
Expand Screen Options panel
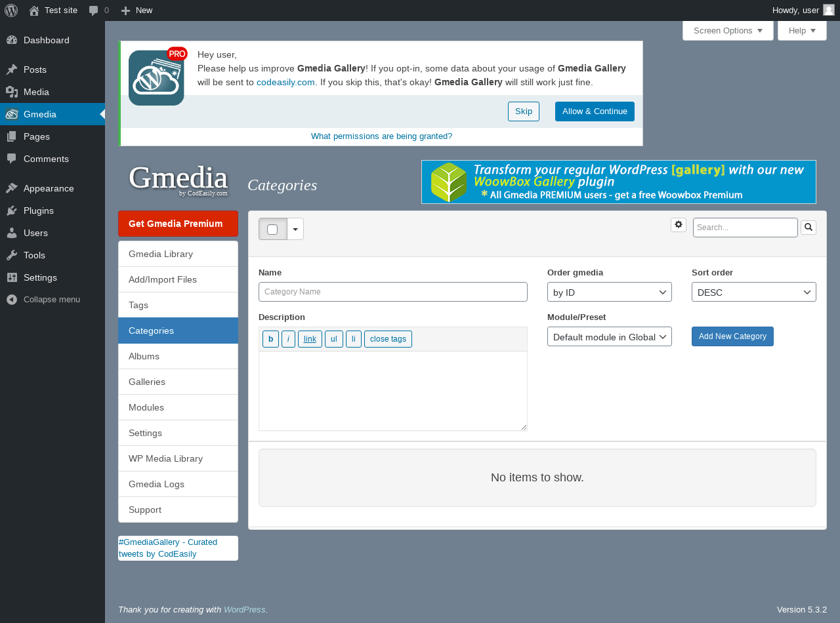click(728, 31)
